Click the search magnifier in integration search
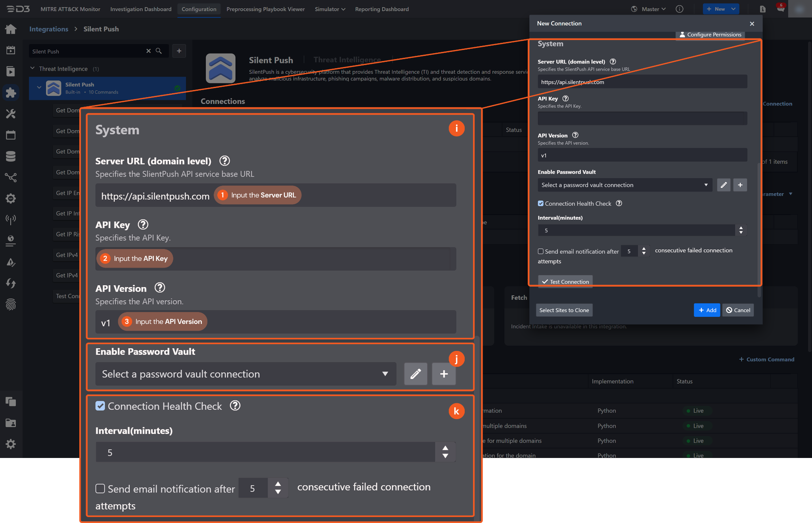The width and height of the screenshot is (812, 523). 159,51
